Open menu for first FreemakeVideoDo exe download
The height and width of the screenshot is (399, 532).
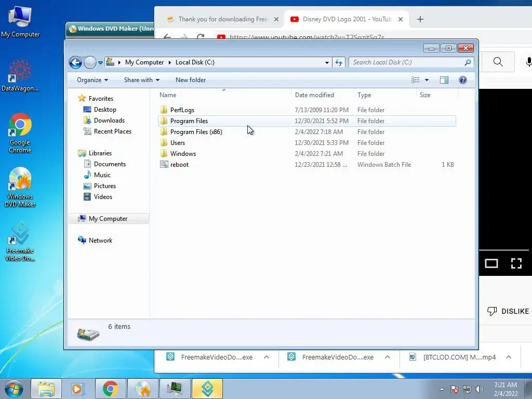(x=267, y=357)
